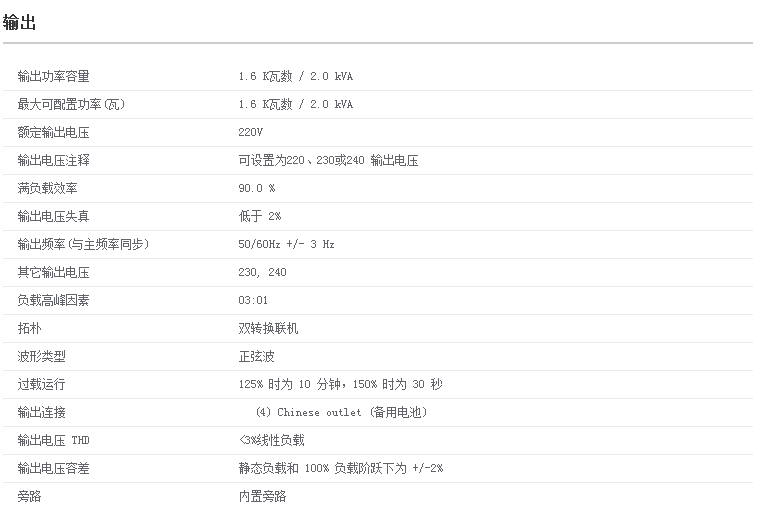Screen dimensions: 759x507
Task: Select the 90.0 % efficiency value
Action: pos(256,188)
